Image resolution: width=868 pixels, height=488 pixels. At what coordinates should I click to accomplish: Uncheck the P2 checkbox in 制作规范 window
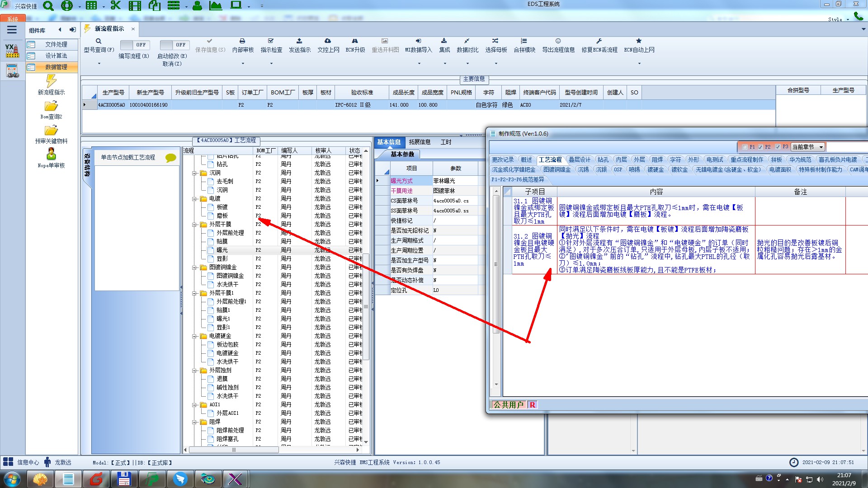pyautogui.click(x=760, y=147)
